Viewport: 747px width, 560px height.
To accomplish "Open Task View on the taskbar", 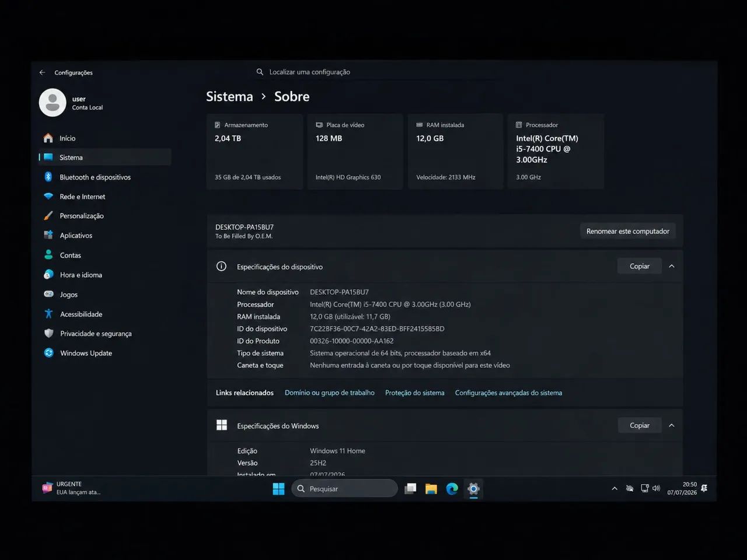I will coord(411,489).
